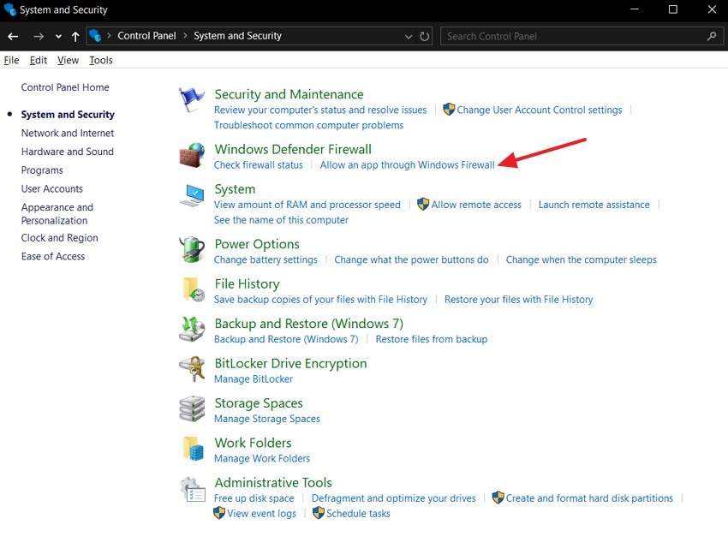Open recent locations dropdown arrow
728x560 pixels.
pos(58,36)
